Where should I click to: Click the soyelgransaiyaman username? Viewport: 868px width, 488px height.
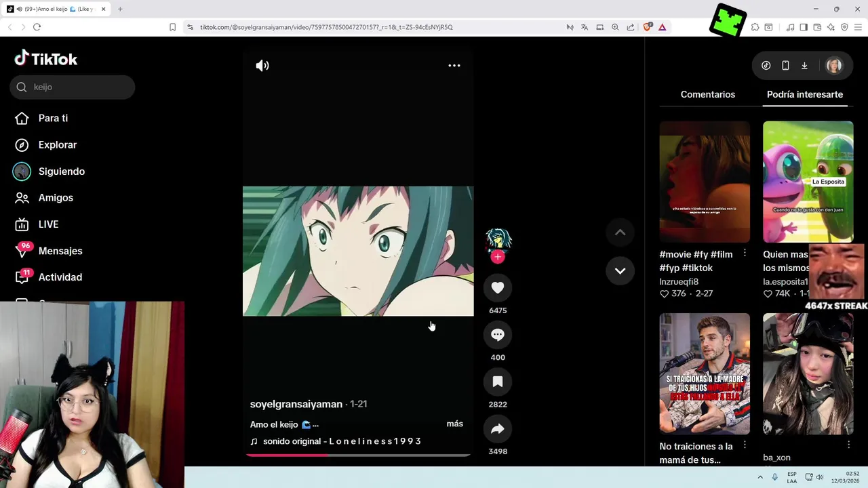(x=296, y=404)
